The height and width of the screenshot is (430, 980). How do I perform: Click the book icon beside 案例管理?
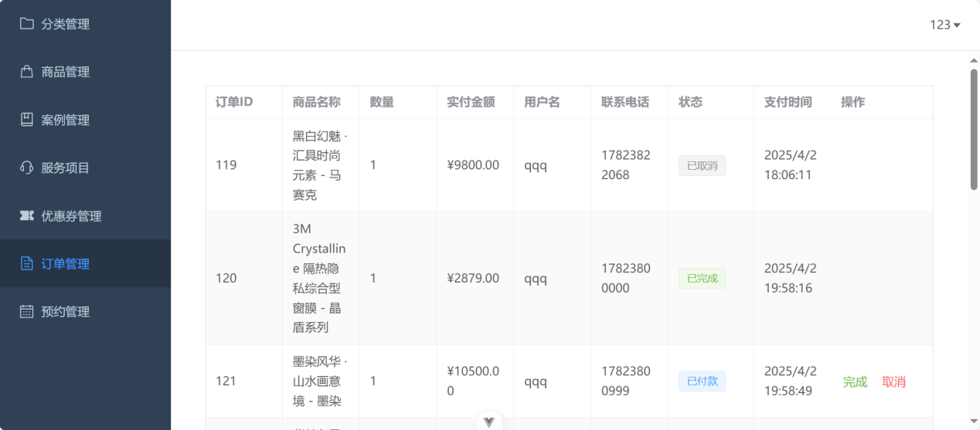[x=26, y=120]
